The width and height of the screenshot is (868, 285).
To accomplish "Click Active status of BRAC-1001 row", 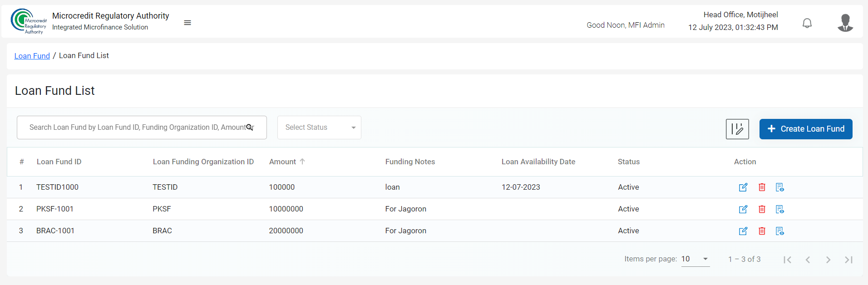I will (x=628, y=231).
